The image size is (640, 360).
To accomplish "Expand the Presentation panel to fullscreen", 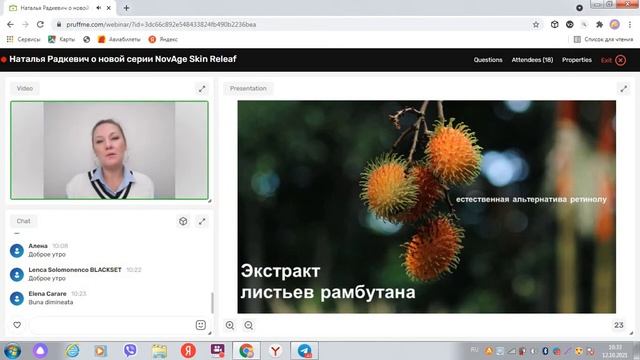I will point(624,89).
